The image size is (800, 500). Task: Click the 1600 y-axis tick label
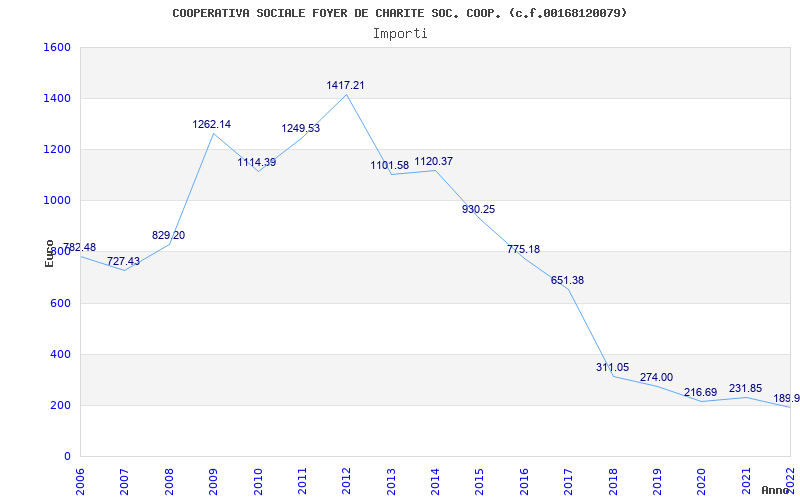point(56,47)
